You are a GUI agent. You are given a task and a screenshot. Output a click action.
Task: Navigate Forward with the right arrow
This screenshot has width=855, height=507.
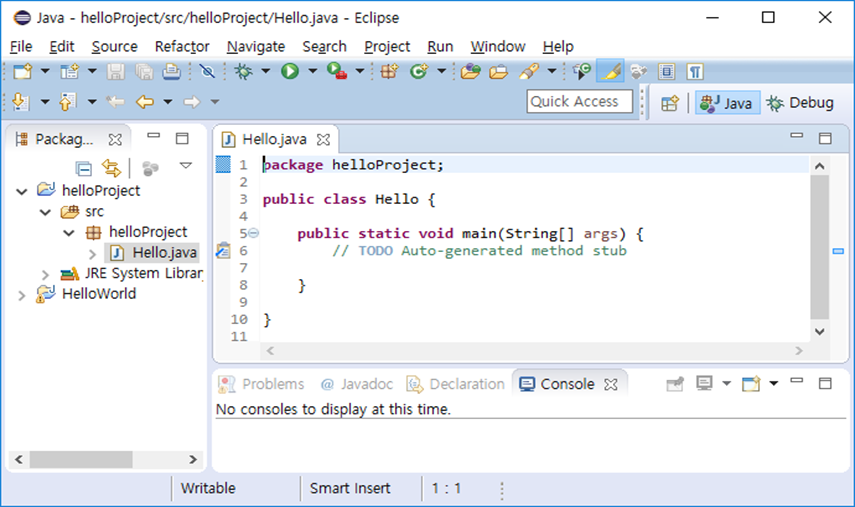tap(192, 102)
